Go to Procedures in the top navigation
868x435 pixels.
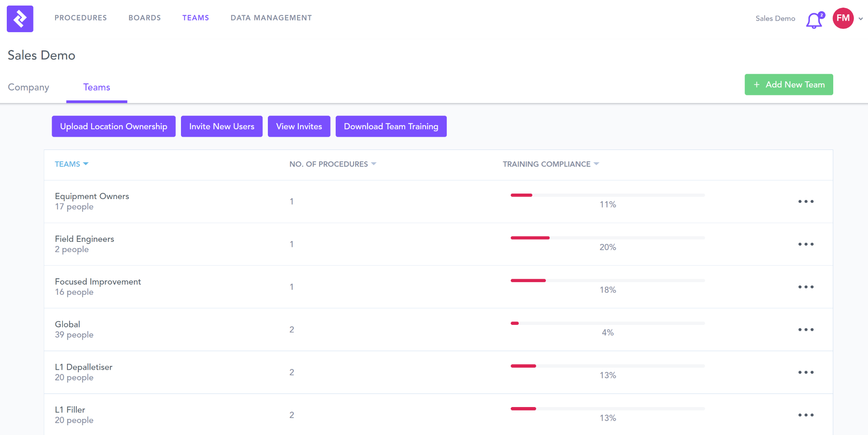coord(81,18)
